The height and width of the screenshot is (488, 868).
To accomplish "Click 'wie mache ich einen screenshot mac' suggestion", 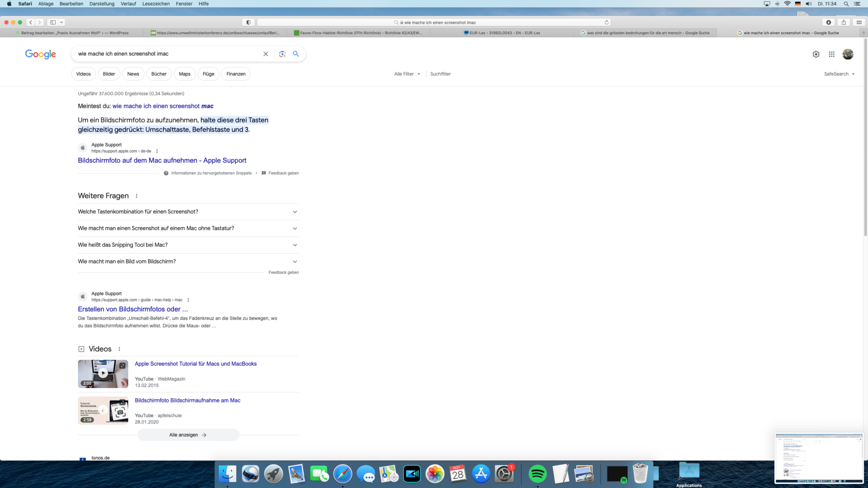I will click(163, 106).
